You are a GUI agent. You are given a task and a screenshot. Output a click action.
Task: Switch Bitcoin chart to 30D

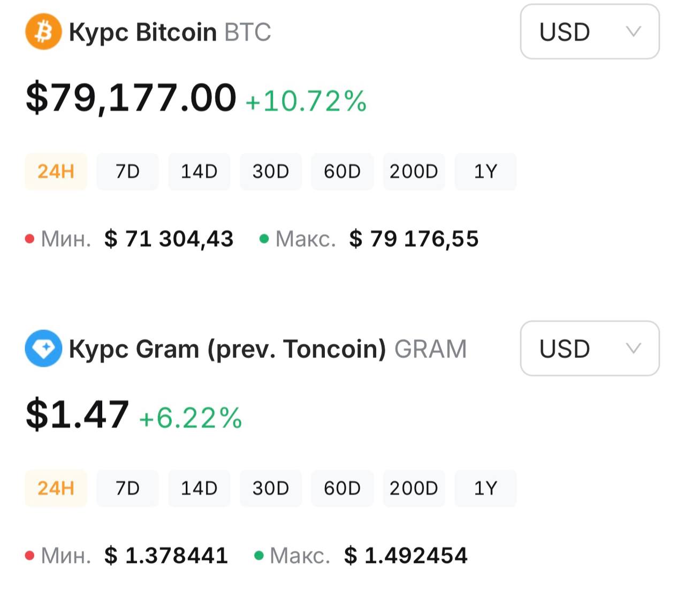(271, 172)
